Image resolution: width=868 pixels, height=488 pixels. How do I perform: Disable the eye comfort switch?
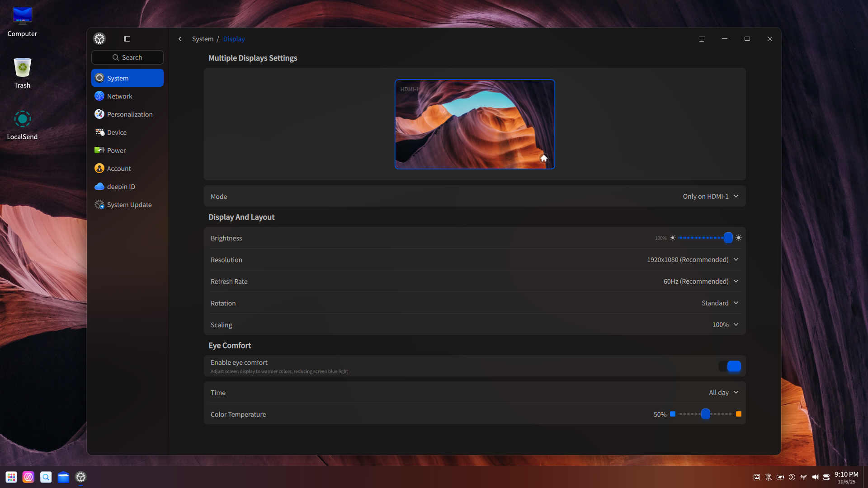[x=730, y=366]
